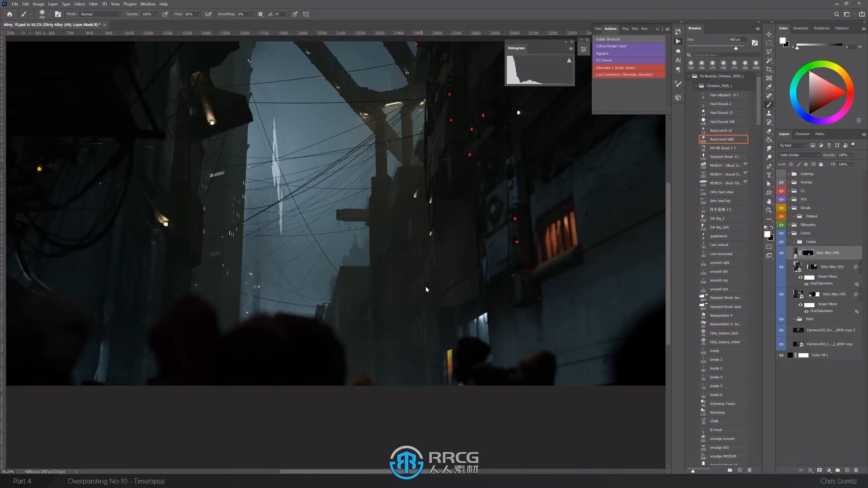Viewport: 868px width, 488px height.
Task: Open the layer blend mode Color Dodge dropdown
Action: tap(799, 155)
